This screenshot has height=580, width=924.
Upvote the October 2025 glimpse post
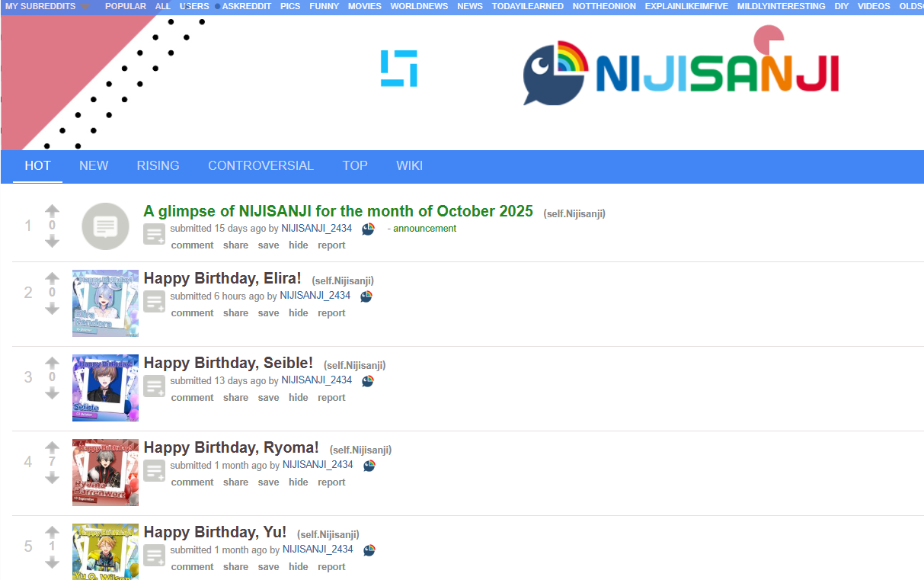52,210
